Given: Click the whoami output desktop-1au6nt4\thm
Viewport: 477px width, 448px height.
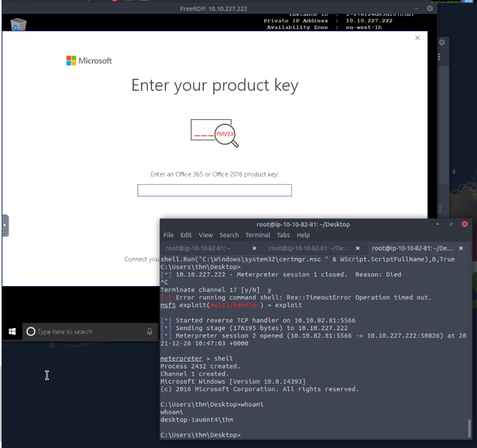Looking at the screenshot, I should coord(197,420).
